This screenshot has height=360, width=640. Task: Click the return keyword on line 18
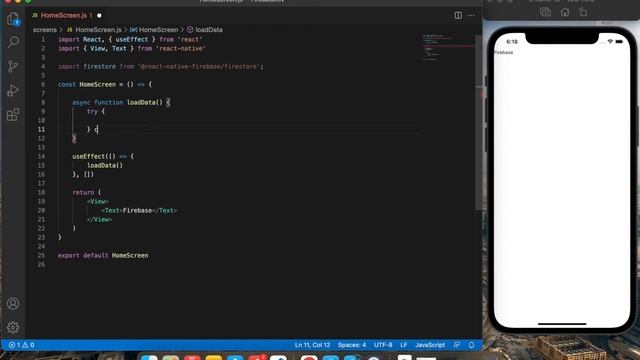coord(83,192)
